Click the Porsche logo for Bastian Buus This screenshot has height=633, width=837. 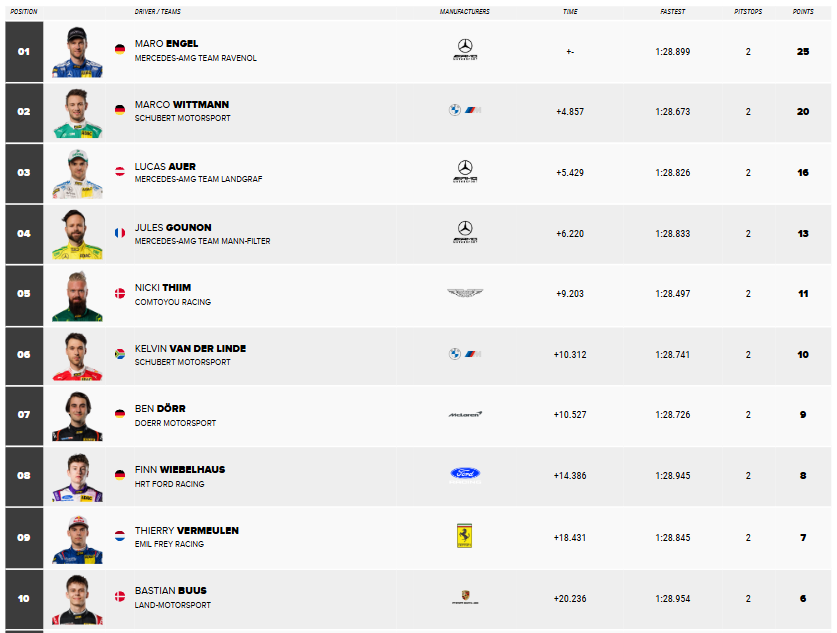point(465,597)
